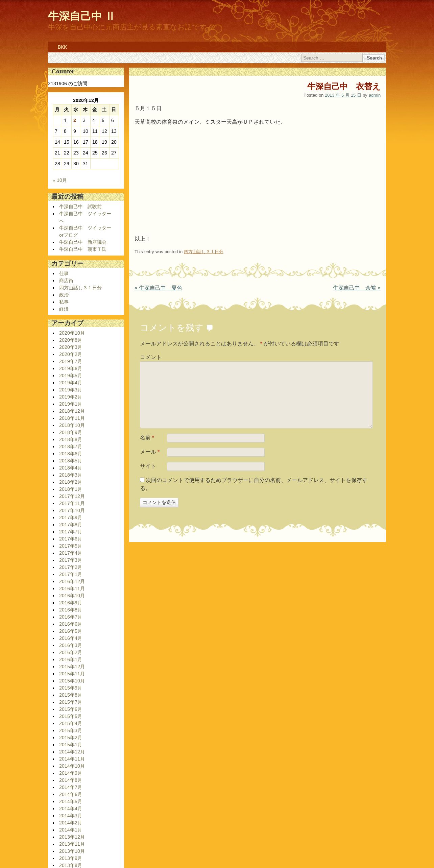Open archive 2018年6月
Image resolution: width=434 pixels, height=868 pixels.
71,454
